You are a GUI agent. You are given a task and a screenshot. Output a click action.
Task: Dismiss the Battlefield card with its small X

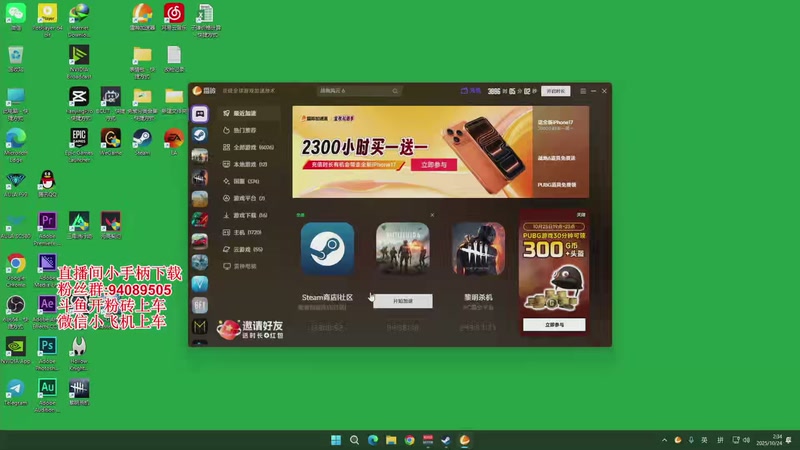[432, 215]
